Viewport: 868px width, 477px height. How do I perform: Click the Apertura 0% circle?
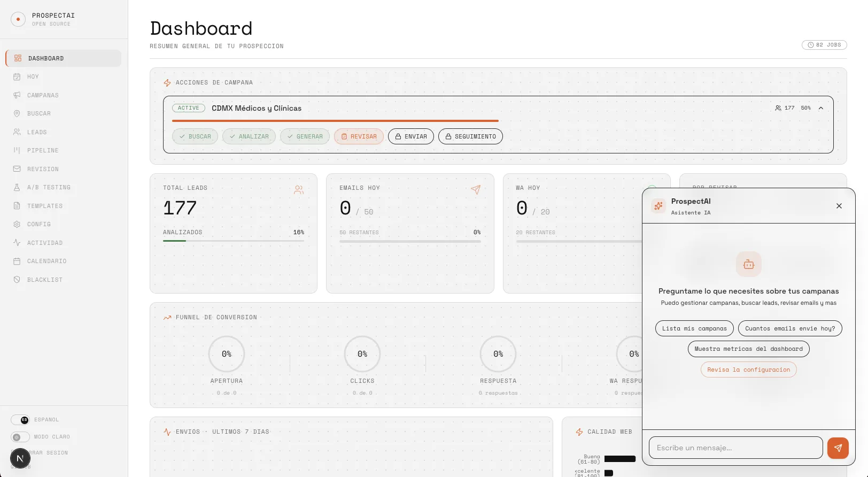point(227,354)
